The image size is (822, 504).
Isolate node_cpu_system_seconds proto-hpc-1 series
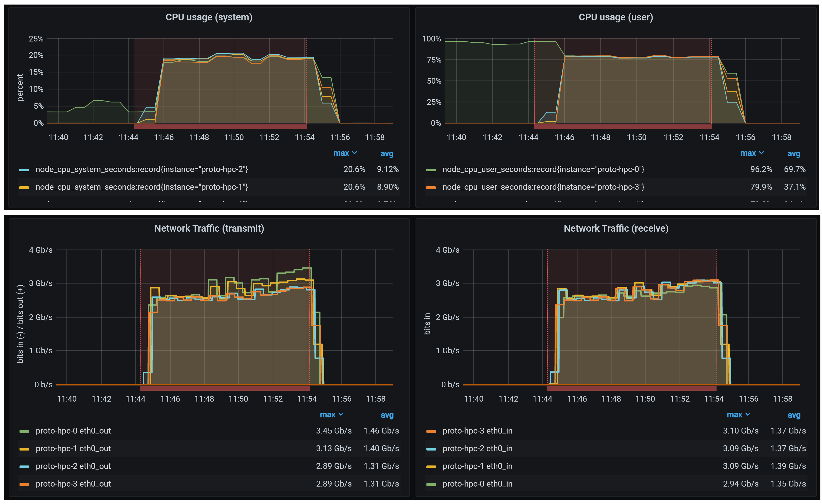pyautogui.click(x=142, y=187)
